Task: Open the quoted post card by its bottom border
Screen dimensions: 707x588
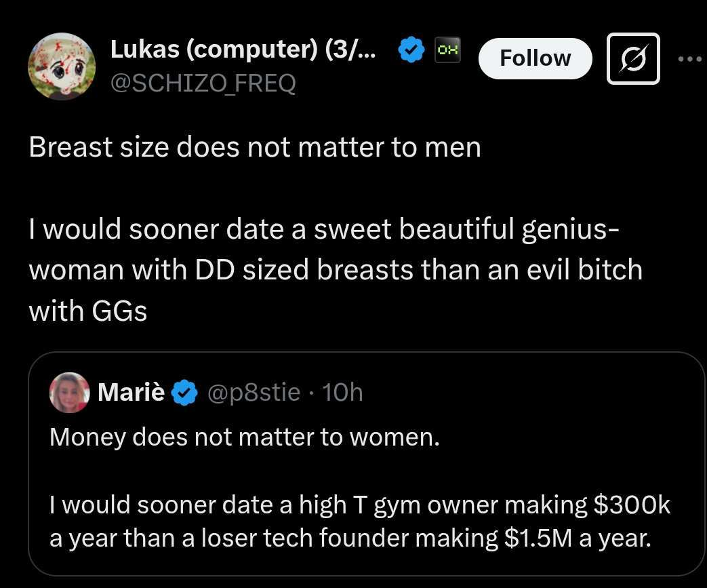Action: (x=366, y=574)
